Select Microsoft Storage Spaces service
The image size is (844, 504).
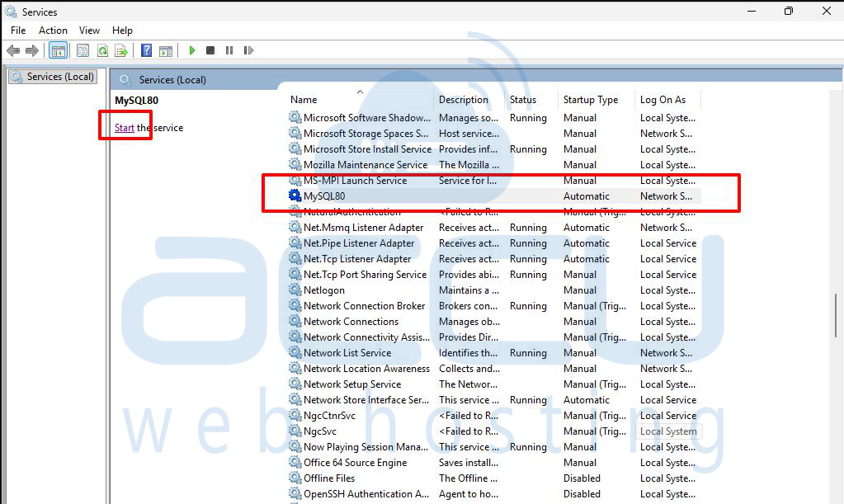tap(366, 134)
